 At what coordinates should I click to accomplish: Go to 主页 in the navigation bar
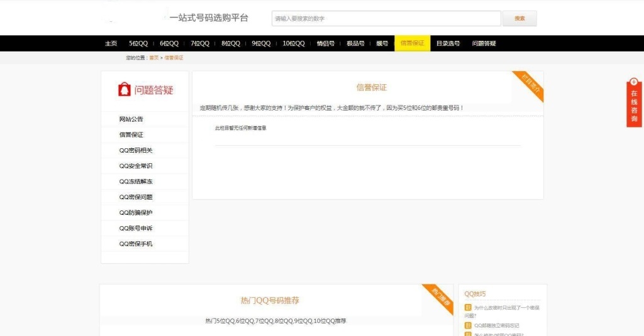tap(111, 43)
